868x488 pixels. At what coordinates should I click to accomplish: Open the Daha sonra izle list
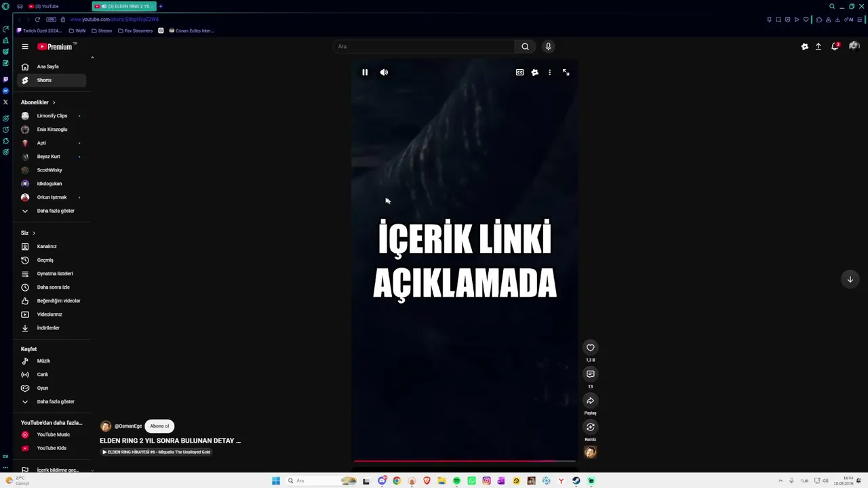(x=53, y=287)
